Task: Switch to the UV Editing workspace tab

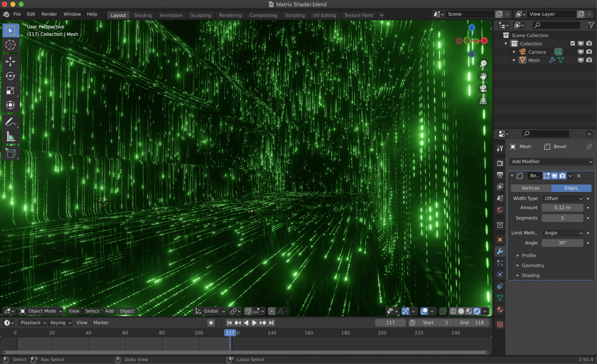Action: click(x=324, y=15)
